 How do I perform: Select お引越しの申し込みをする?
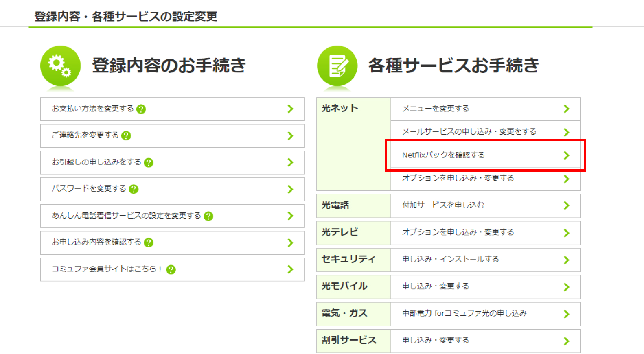point(172,162)
